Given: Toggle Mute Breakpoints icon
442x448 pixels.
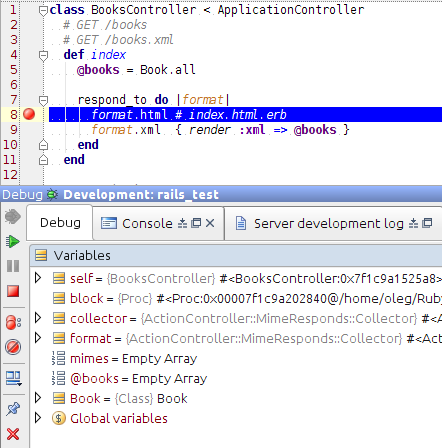Looking at the screenshot, I should (x=13, y=347).
